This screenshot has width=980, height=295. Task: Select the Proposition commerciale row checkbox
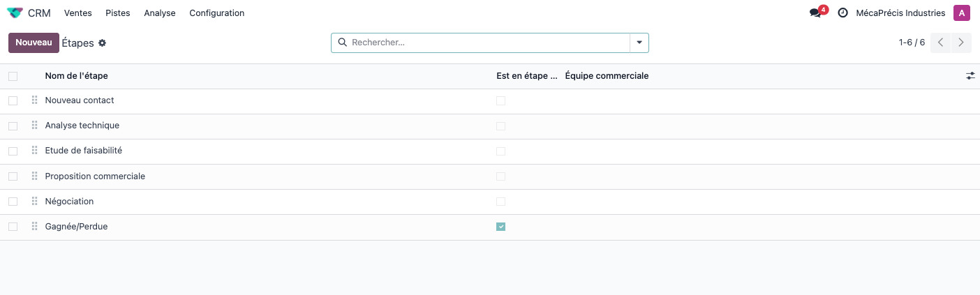[13, 176]
